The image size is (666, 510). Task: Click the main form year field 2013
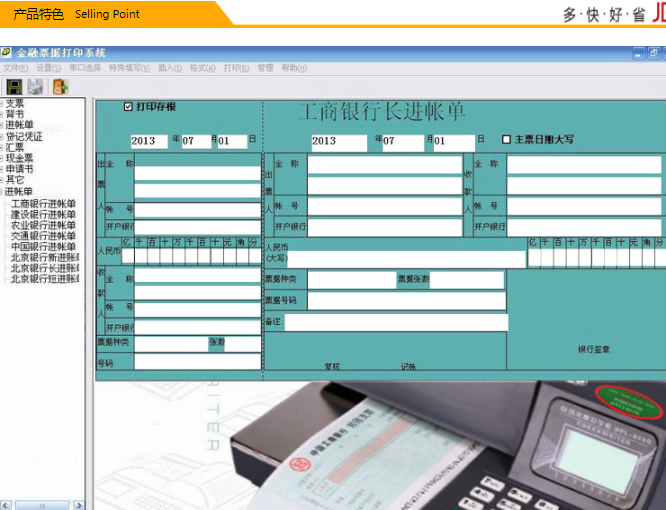339,142
